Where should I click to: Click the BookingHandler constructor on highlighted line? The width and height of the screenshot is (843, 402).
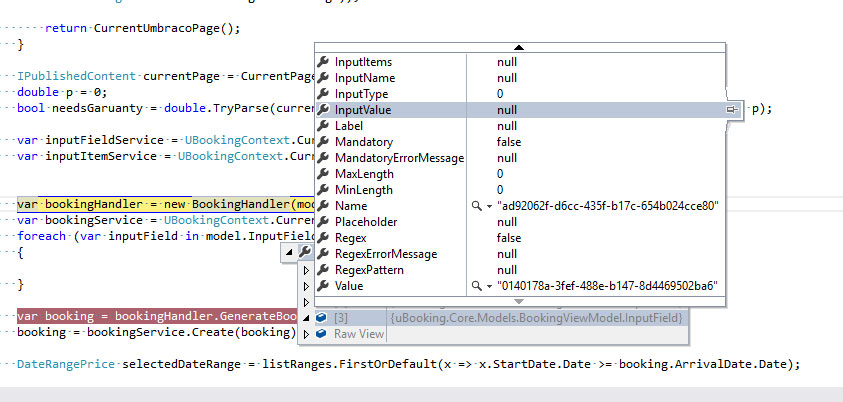[241, 204]
